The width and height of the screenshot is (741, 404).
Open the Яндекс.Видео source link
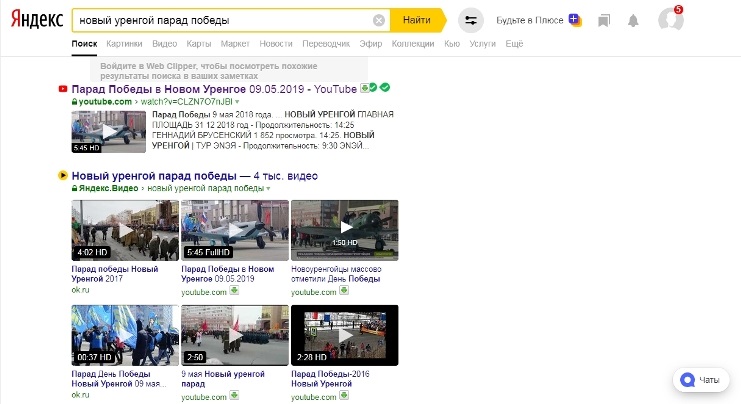(108, 188)
